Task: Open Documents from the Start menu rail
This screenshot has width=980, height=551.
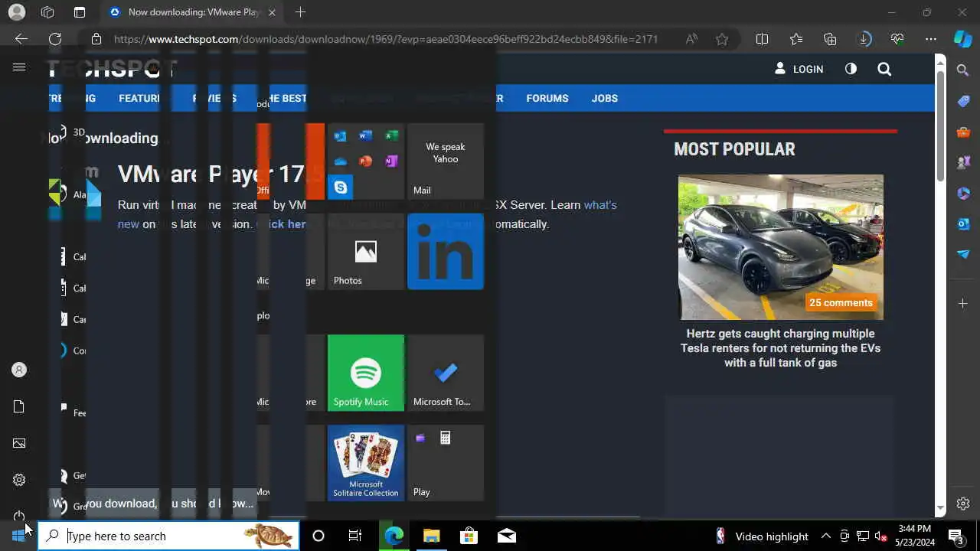Action: (19, 406)
